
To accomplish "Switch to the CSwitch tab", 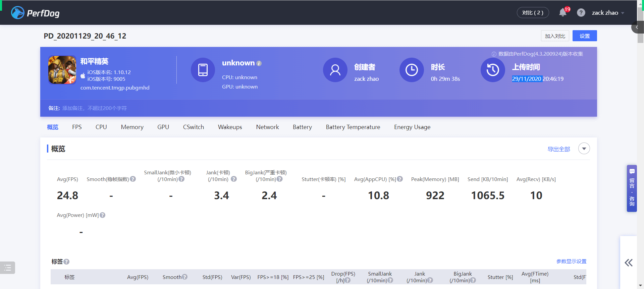I will tap(194, 127).
